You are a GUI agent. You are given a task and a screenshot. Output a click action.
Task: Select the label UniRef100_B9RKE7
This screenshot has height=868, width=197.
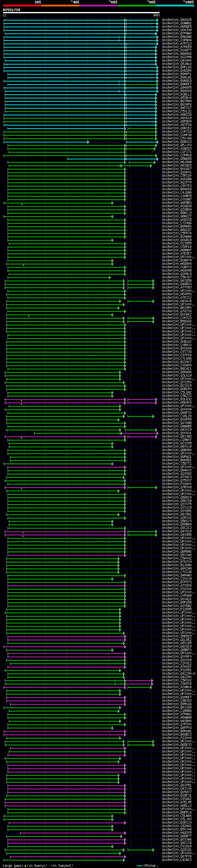[x=177, y=84]
